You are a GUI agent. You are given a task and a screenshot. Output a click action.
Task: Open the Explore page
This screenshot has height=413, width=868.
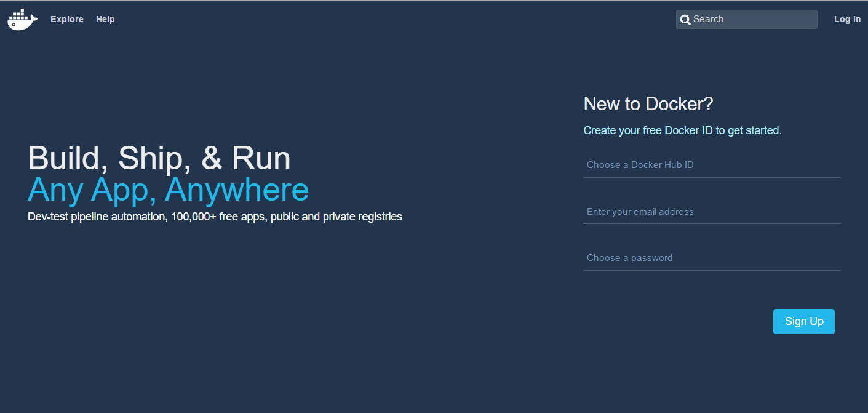(x=67, y=19)
